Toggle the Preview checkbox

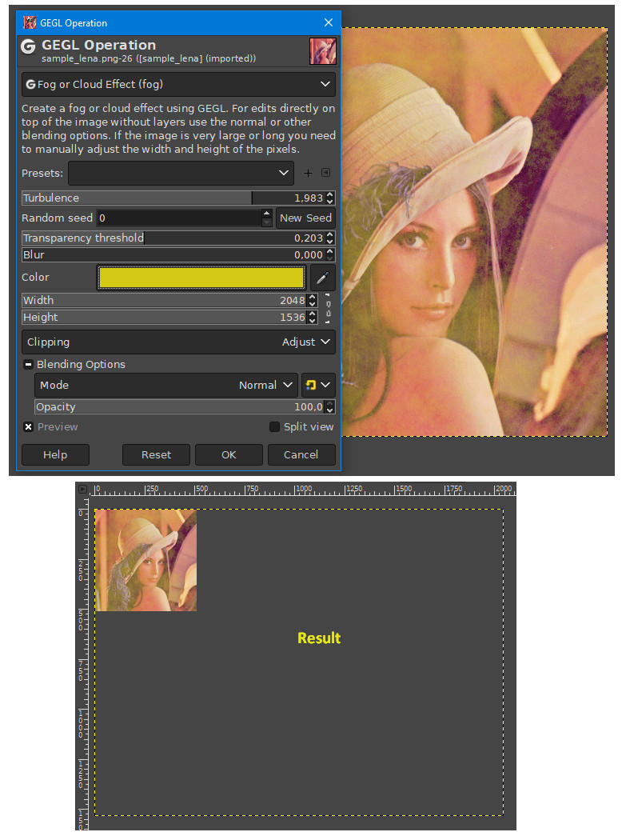pos(29,427)
